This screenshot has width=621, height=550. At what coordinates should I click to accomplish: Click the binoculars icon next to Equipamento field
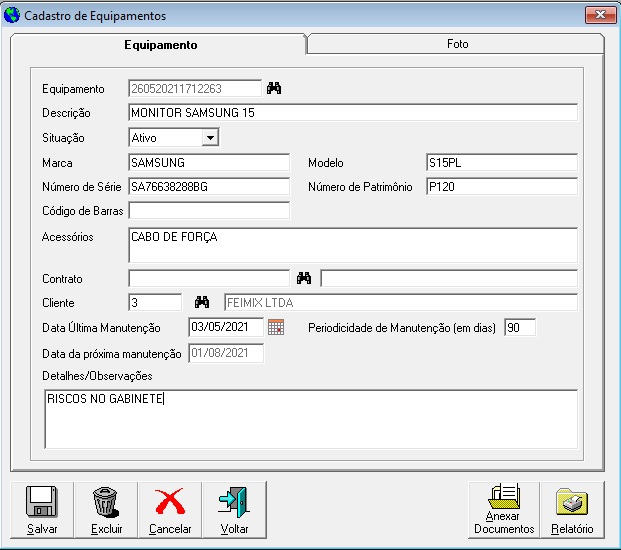click(274, 88)
